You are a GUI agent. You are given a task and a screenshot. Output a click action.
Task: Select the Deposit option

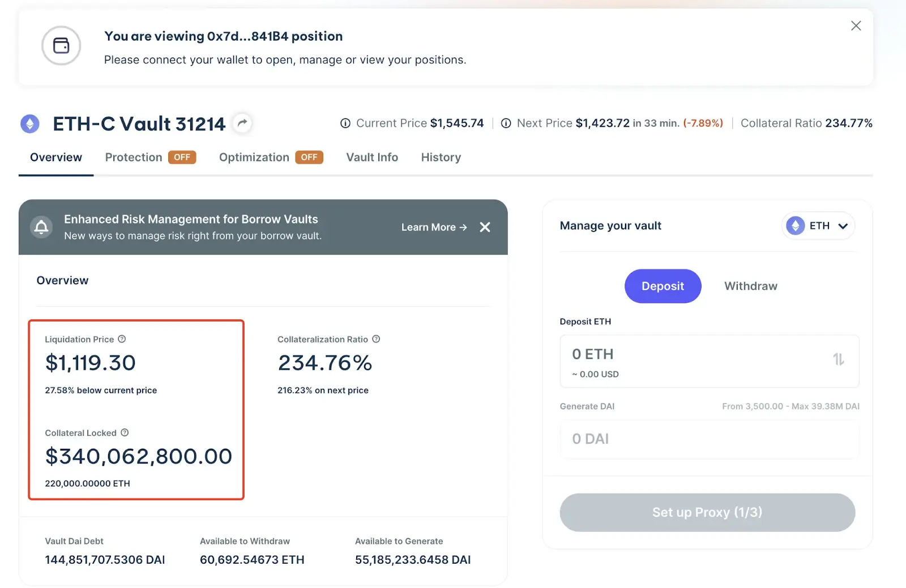[x=663, y=286]
